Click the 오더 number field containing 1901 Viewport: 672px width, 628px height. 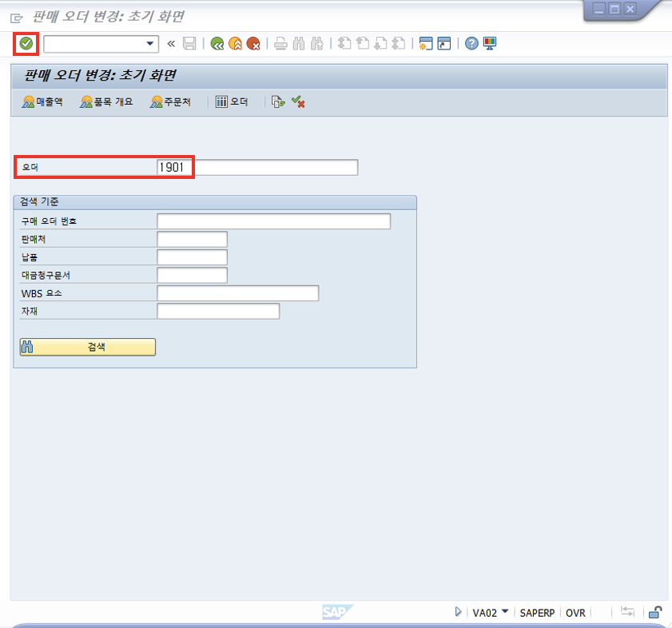(x=257, y=167)
